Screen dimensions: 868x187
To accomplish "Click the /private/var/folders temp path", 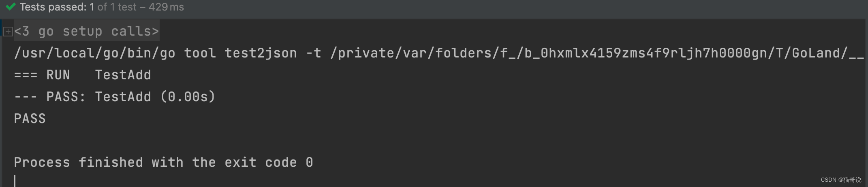I will [x=597, y=53].
